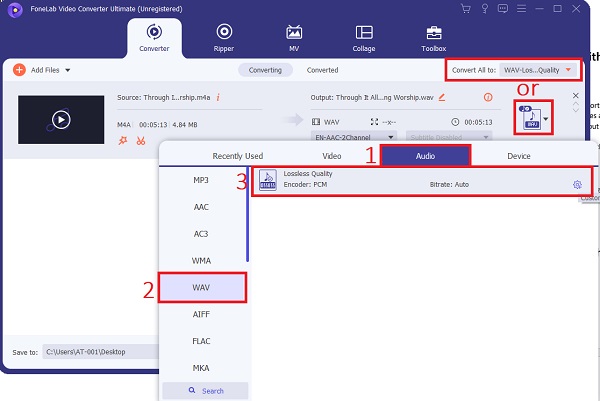This screenshot has height=401, width=600.
Task: Open the Recently Used format tab
Action: pos(238,156)
